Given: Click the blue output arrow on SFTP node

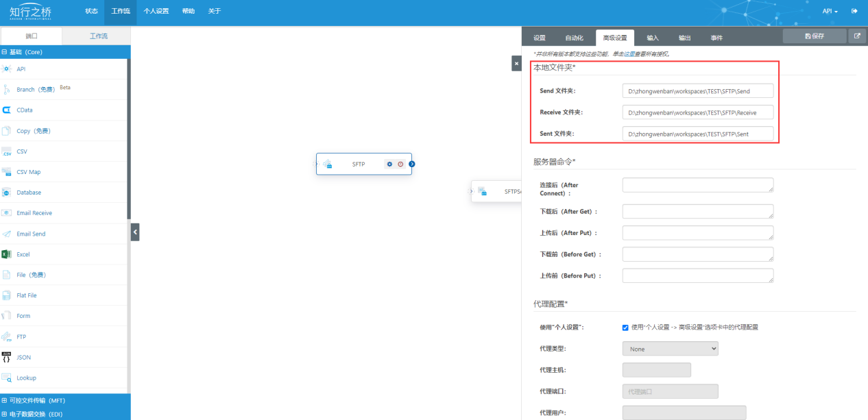Looking at the screenshot, I should coord(411,164).
